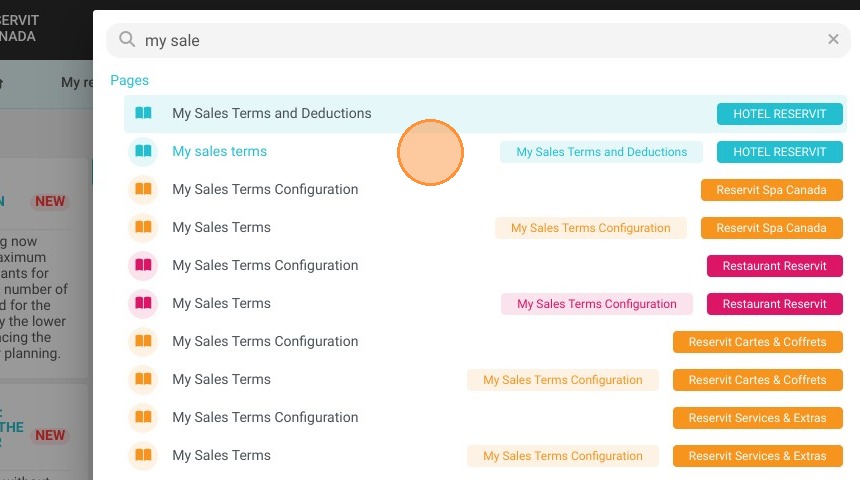The width and height of the screenshot is (860, 480).
Task: Open My Sales Terms under Reservit Cartes & Coffrets
Action: (x=221, y=379)
